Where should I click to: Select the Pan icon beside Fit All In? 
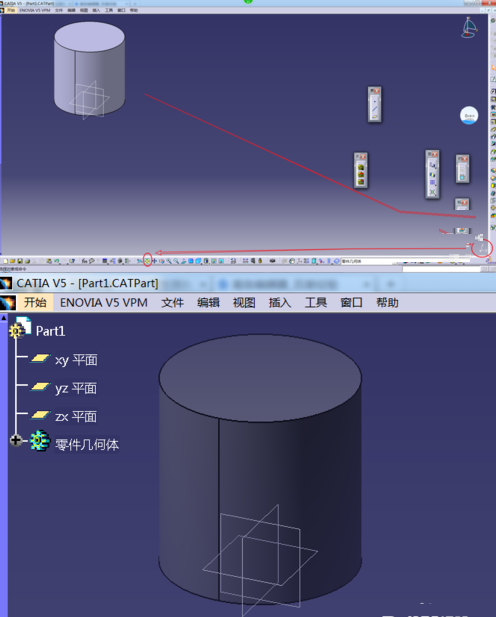click(154, 261)
